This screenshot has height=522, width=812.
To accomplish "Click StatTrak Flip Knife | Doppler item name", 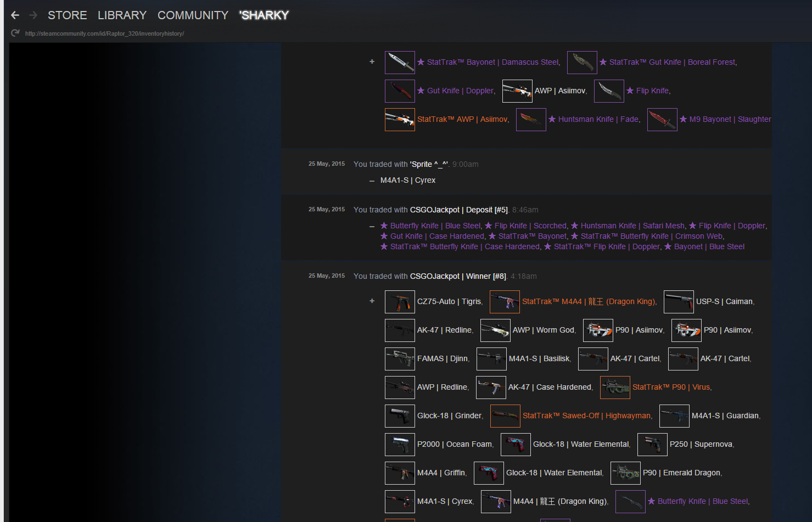I will coord(602,246).
